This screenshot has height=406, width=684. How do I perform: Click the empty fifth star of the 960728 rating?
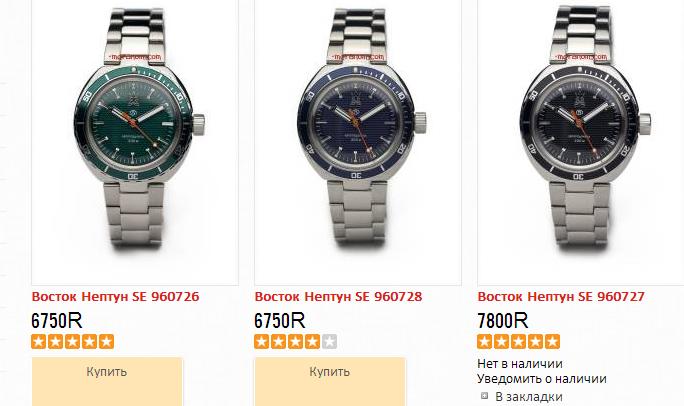[329, 341]
